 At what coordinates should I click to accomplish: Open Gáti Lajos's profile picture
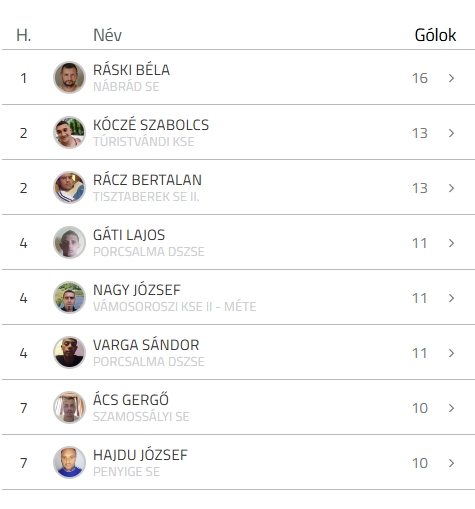[69, 242]
